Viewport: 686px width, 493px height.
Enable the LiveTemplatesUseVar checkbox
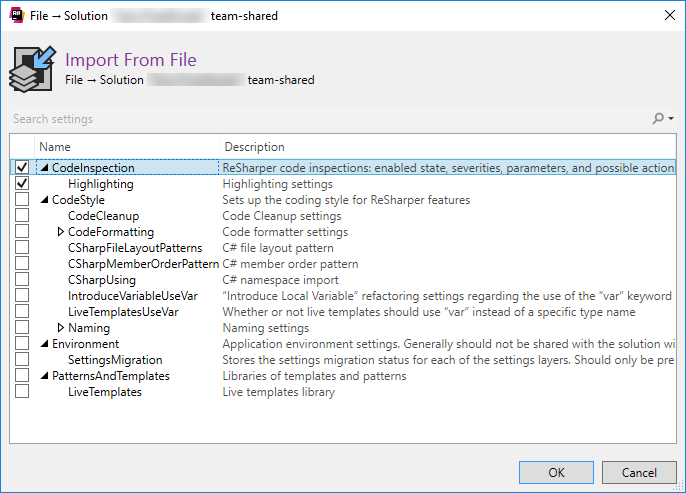(22, 311)
